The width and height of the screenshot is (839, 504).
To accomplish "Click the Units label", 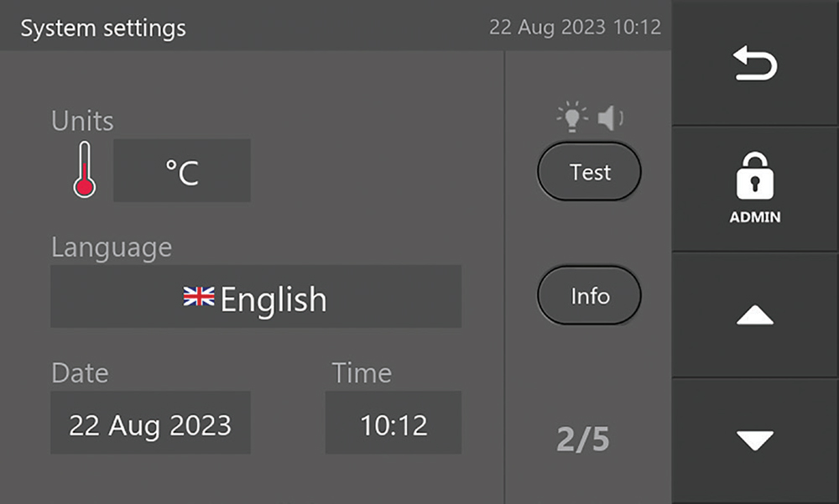I will tap(82, 121).
